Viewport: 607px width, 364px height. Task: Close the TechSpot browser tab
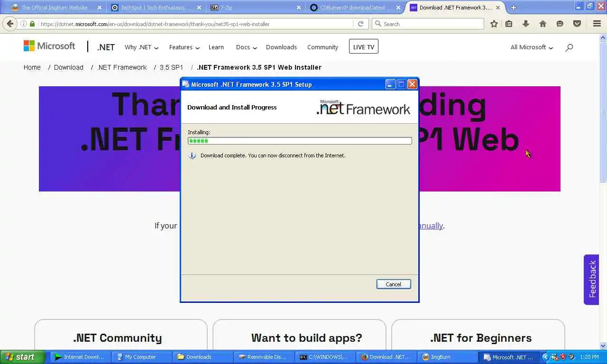point(199,8)
